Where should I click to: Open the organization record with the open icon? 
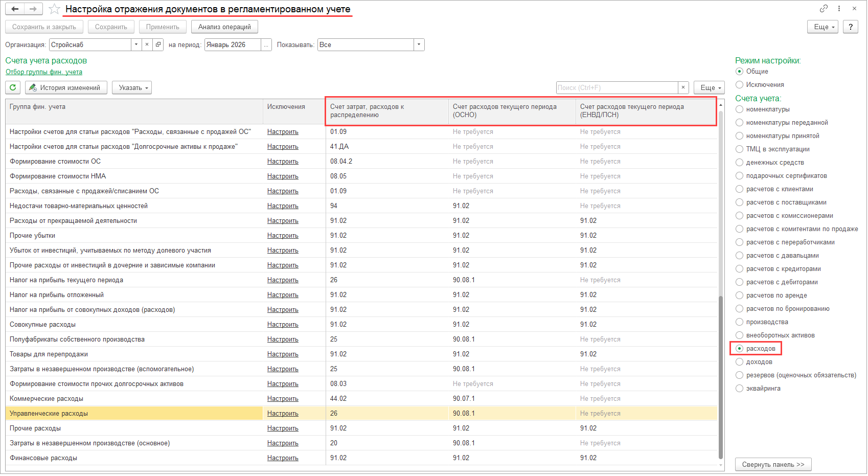158,44
